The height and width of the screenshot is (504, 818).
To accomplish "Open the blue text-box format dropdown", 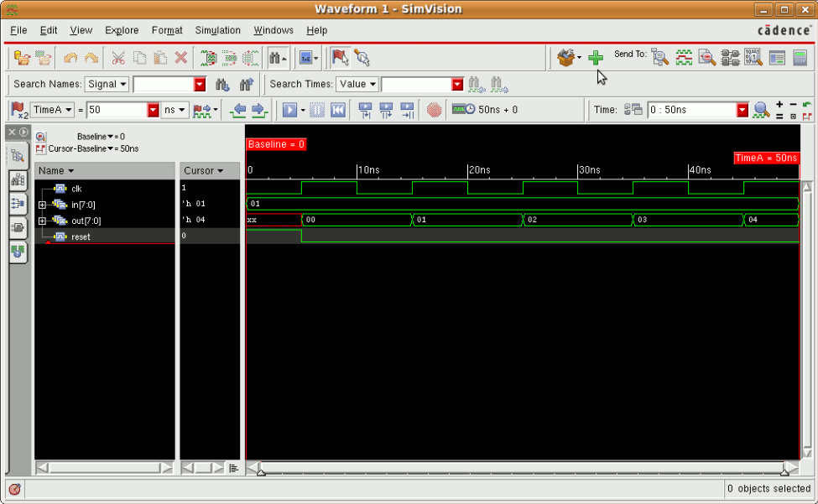I will pyautogui.click(x=309, y=57).
